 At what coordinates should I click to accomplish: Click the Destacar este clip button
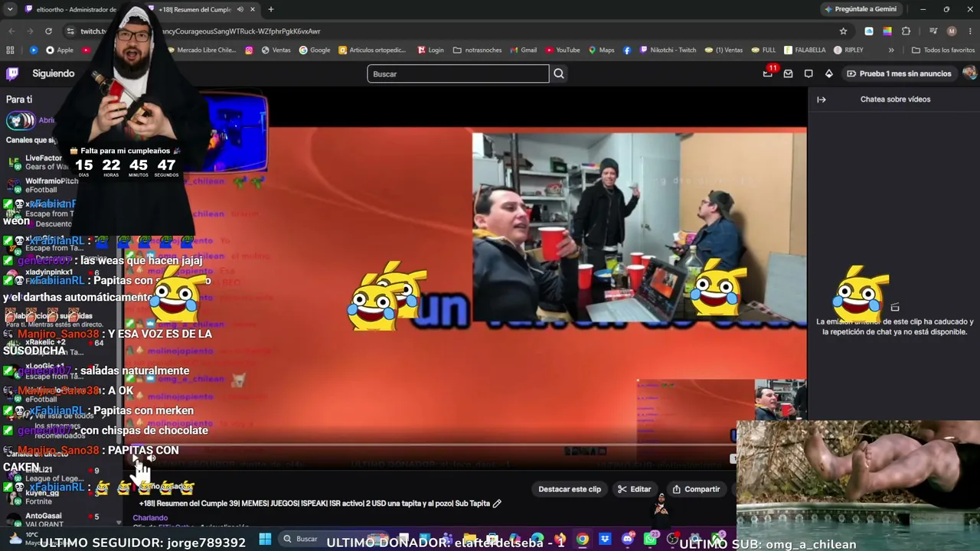(x=570, y=489)
